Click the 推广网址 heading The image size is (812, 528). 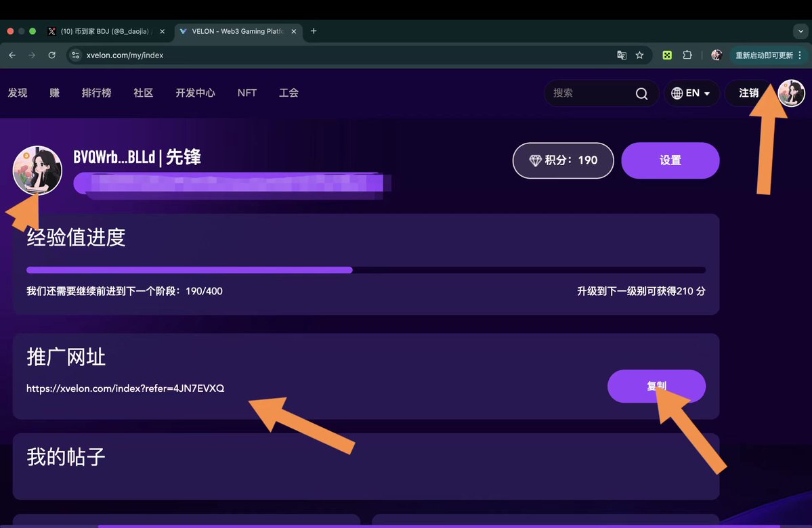point(66,357)
